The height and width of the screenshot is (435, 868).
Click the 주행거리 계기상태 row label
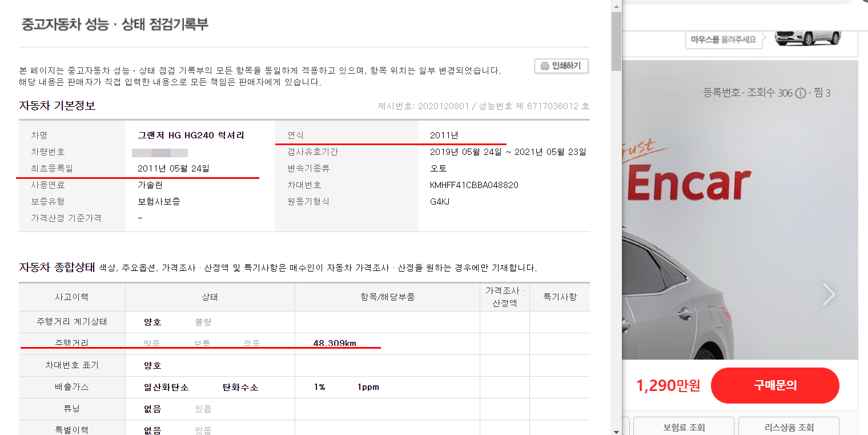tap(72, 322)
